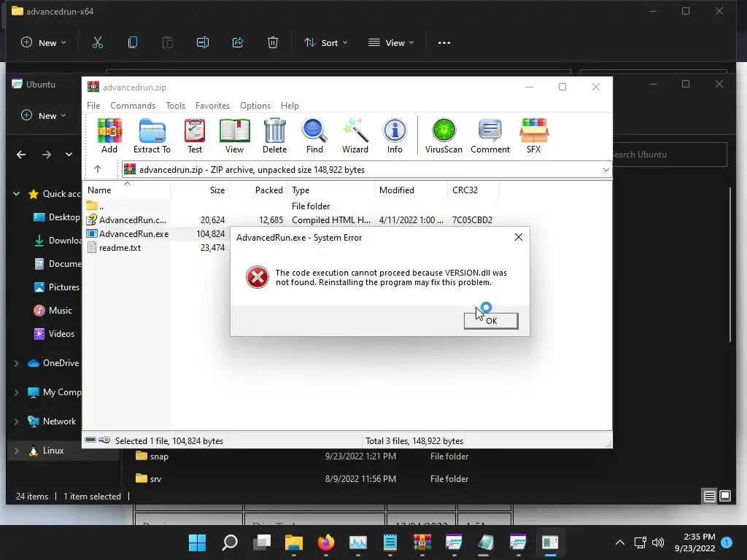Sort archive list by Name column
747x560 pixels.
tap(127, 190)
